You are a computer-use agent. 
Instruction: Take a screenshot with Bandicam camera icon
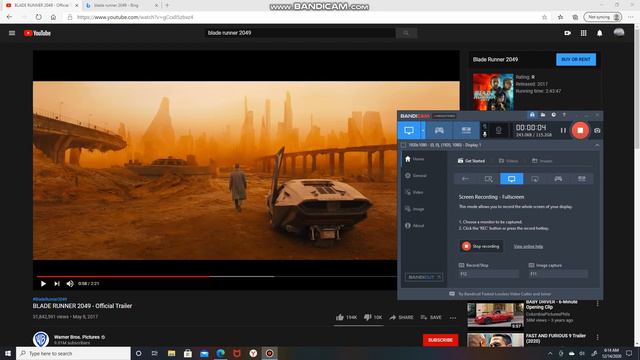point(597,131)
